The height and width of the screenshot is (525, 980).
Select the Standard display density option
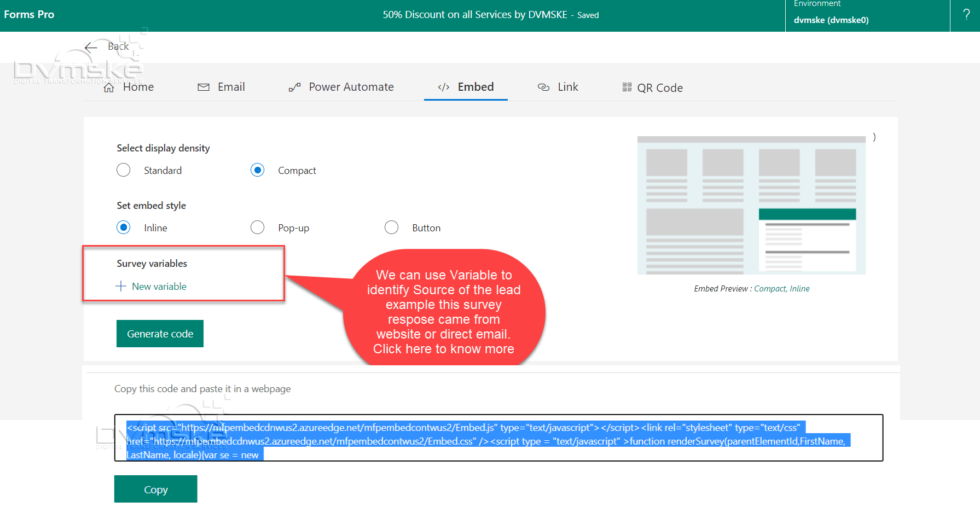pos(124,170)
